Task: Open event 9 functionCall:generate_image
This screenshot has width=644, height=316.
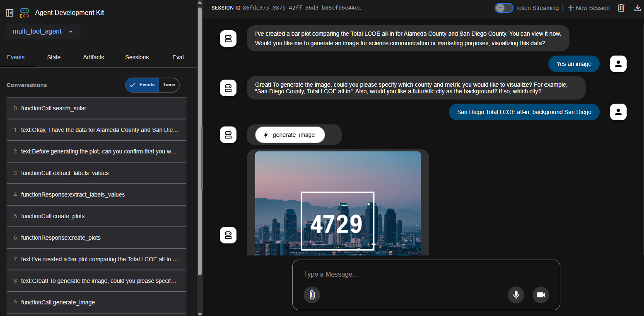Action: pos(96,302)
